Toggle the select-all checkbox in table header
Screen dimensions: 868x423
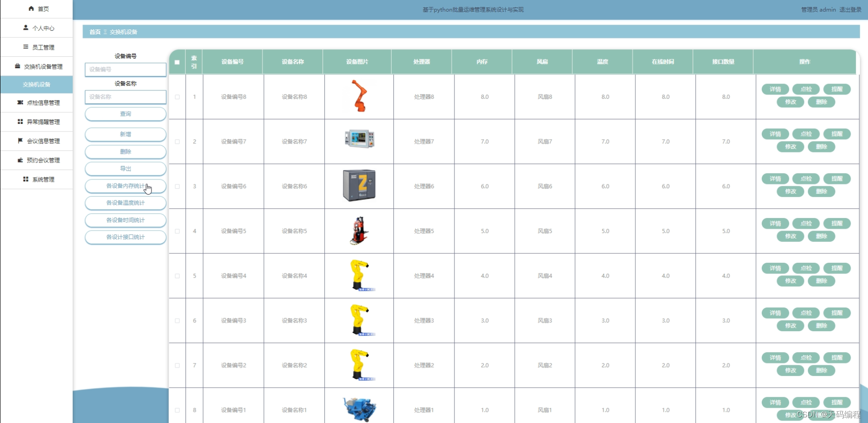coord(177,62)
